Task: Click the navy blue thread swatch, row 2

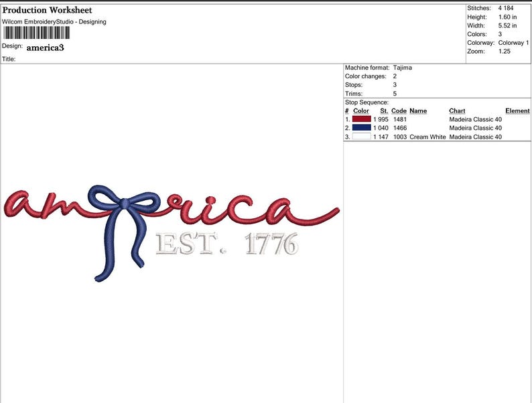Action: tap(362, 128)
